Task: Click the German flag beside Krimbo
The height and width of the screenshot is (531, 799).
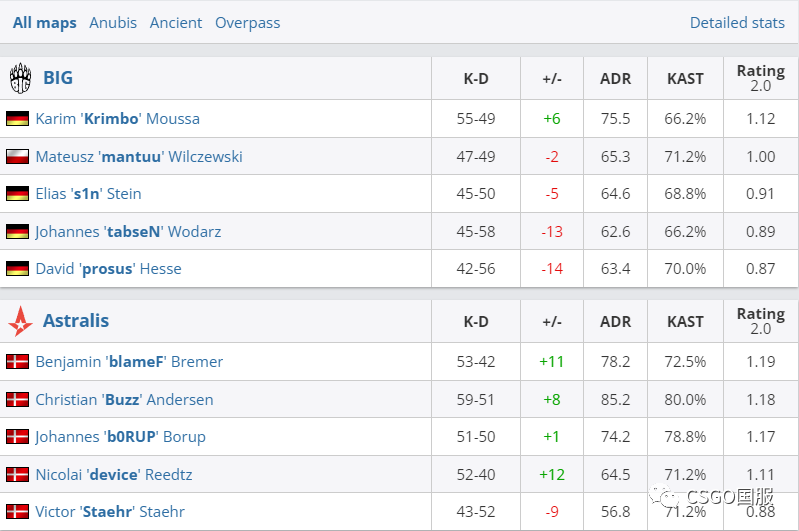Action: pos(17,118)
